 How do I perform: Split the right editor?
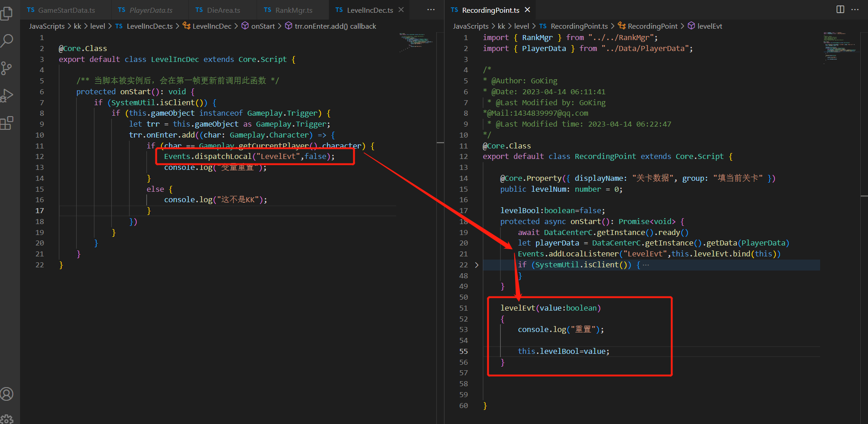click(x=840, y=10)
